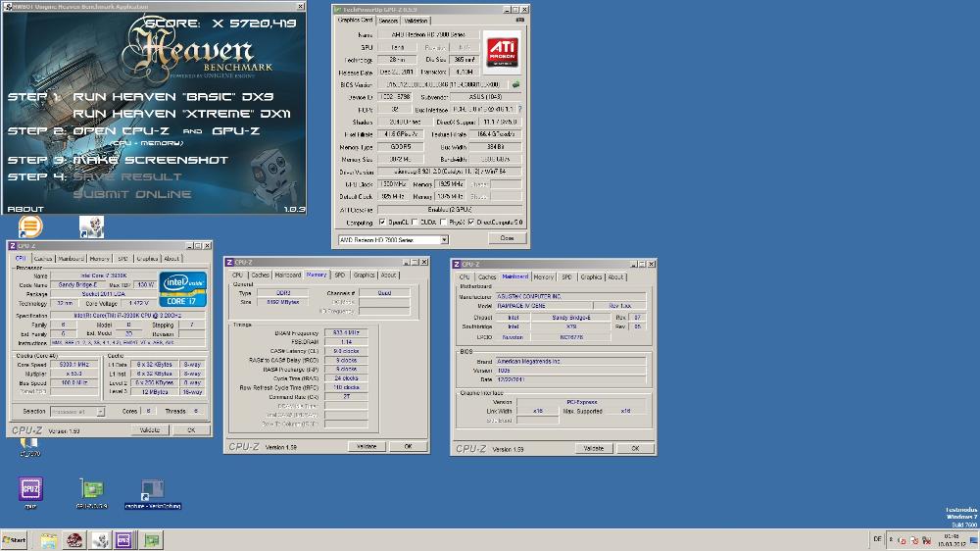The height and width of the screenshot is (551, 980).
Task: Click Close button in GPU-Z
Action: (507, 238)
